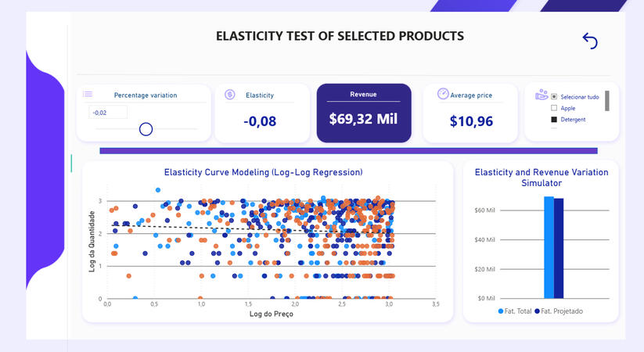644x352 pixels.
Task: Click the Fat. Projetado legend marker
Action: tap(538, 311)
